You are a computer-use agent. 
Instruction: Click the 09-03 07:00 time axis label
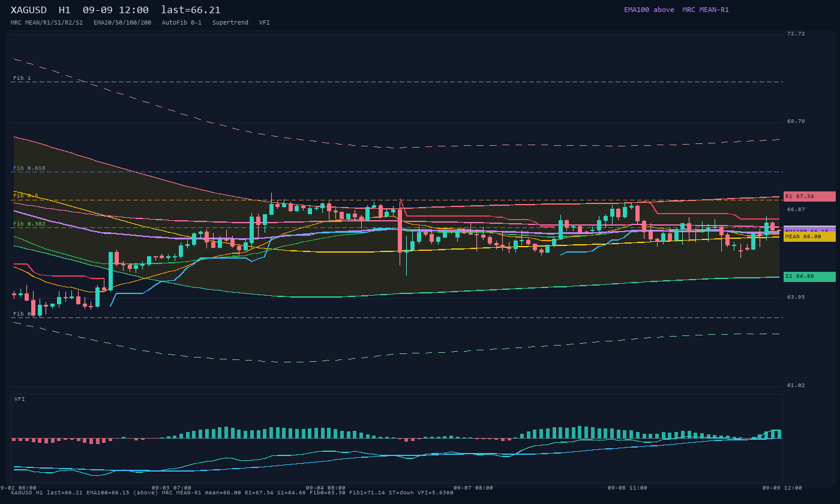172,488
